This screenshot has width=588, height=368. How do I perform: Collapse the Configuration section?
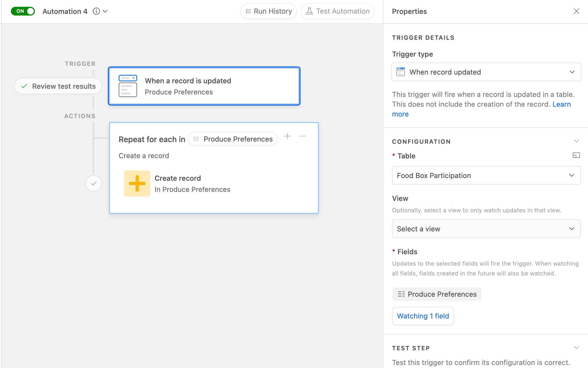tap(576, 141)
